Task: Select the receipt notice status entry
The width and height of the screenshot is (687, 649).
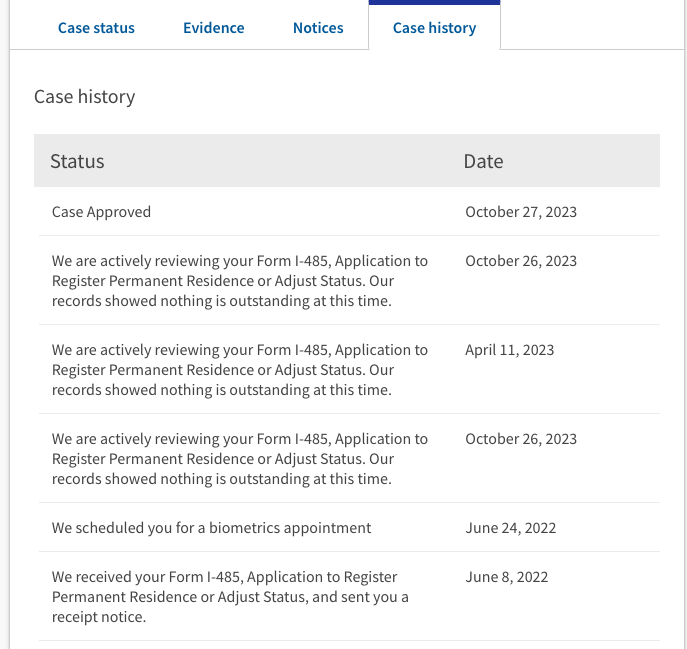Action: 230,597
